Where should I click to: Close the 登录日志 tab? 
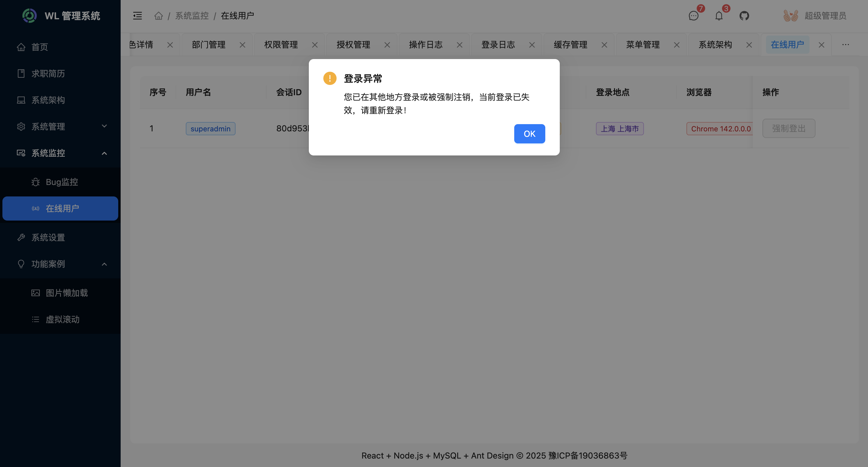tap(532, 45)
